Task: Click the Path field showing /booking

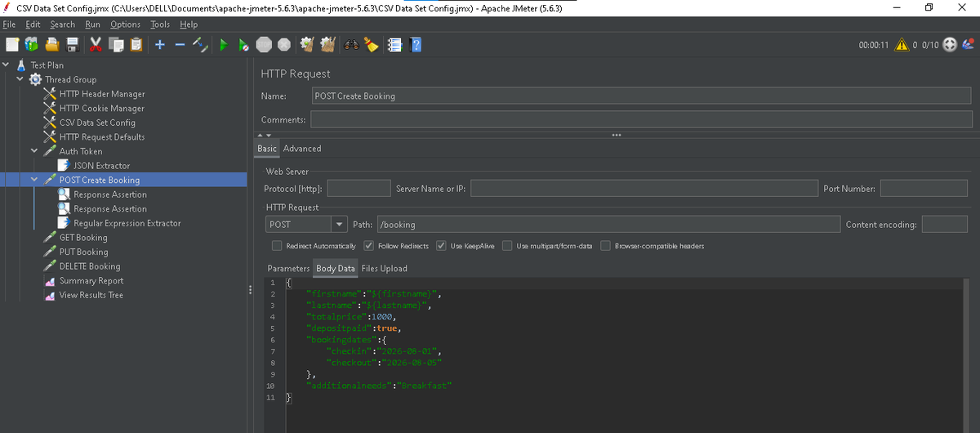Action: [608, 224]
